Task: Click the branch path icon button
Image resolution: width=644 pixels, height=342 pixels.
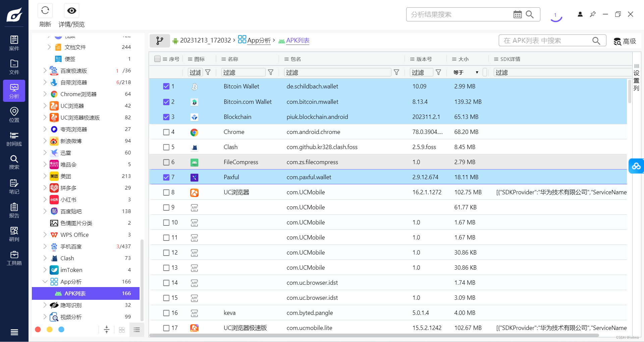Action: (160, 41)
